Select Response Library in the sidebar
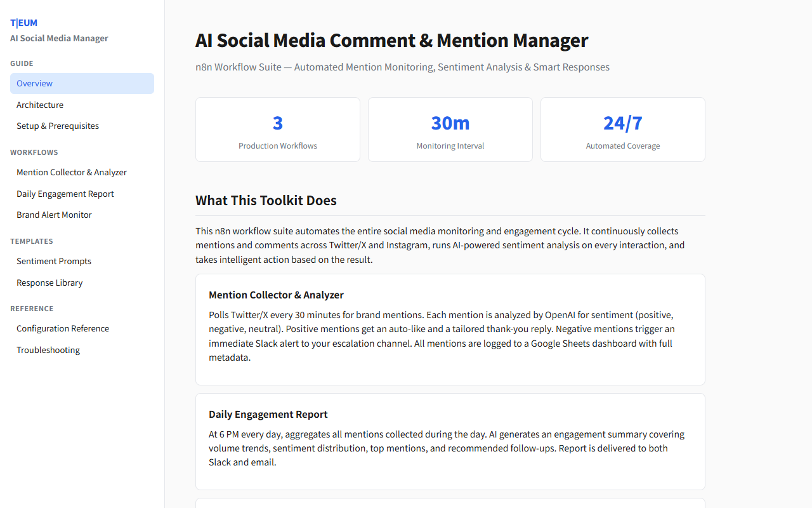 49,283
